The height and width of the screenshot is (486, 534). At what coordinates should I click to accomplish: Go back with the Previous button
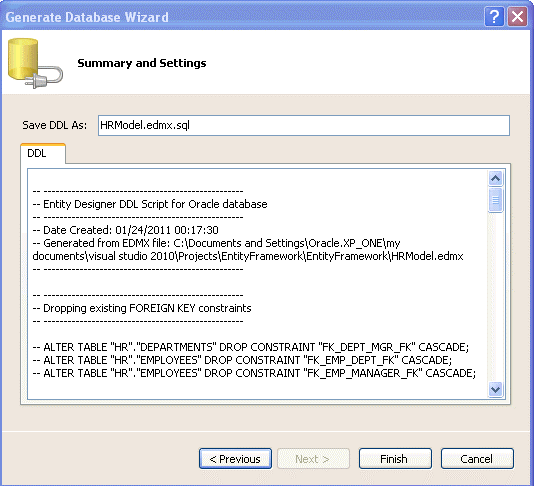[x=235, y=459]
